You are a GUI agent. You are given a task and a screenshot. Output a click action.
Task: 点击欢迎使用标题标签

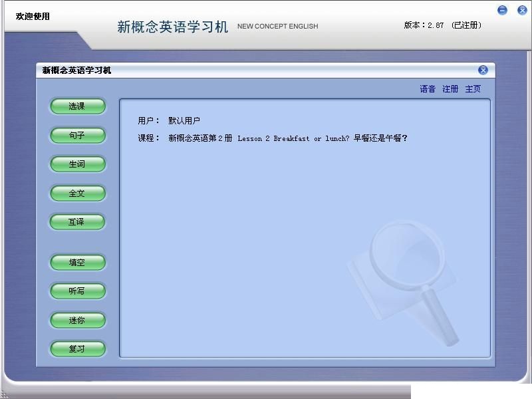point(32,15)
